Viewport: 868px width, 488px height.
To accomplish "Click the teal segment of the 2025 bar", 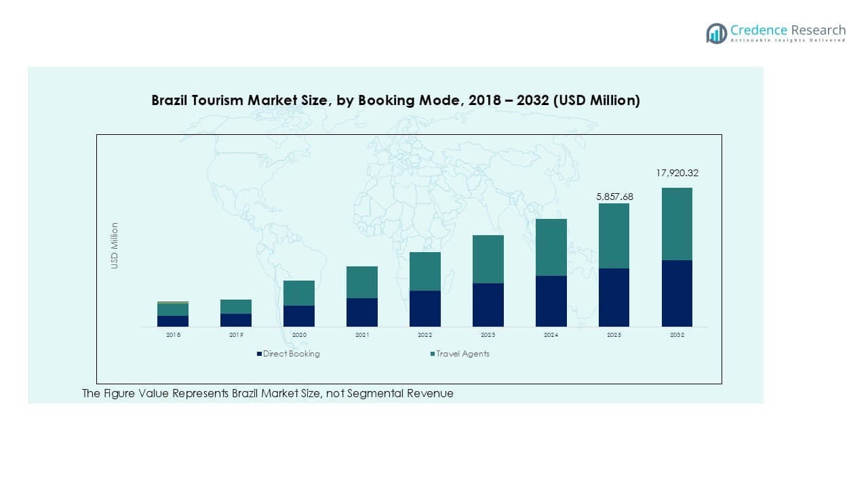I will coord(614,236).
